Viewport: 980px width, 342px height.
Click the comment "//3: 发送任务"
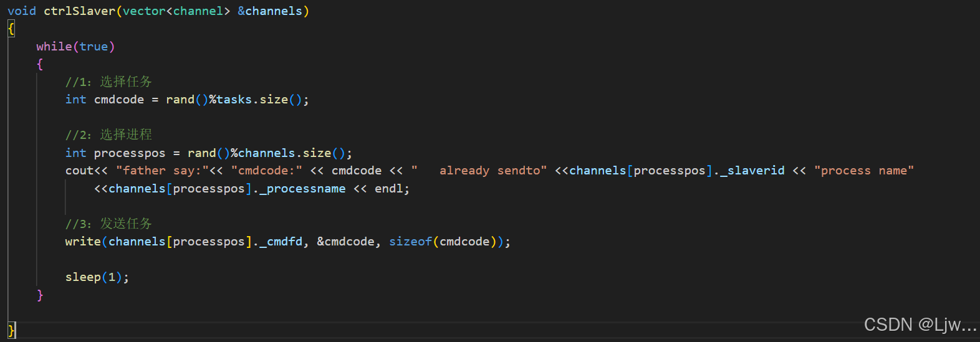[x=108, y=224]
